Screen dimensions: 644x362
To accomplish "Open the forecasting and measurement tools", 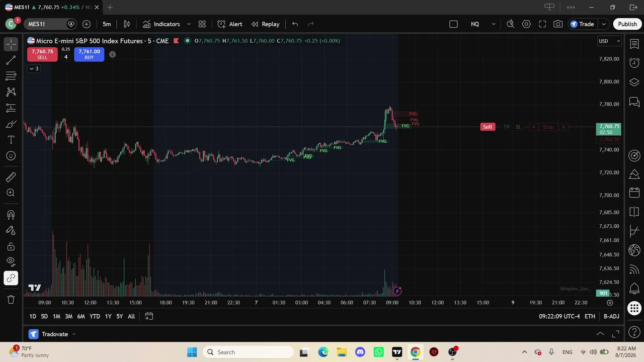I will tap(11, 108).
